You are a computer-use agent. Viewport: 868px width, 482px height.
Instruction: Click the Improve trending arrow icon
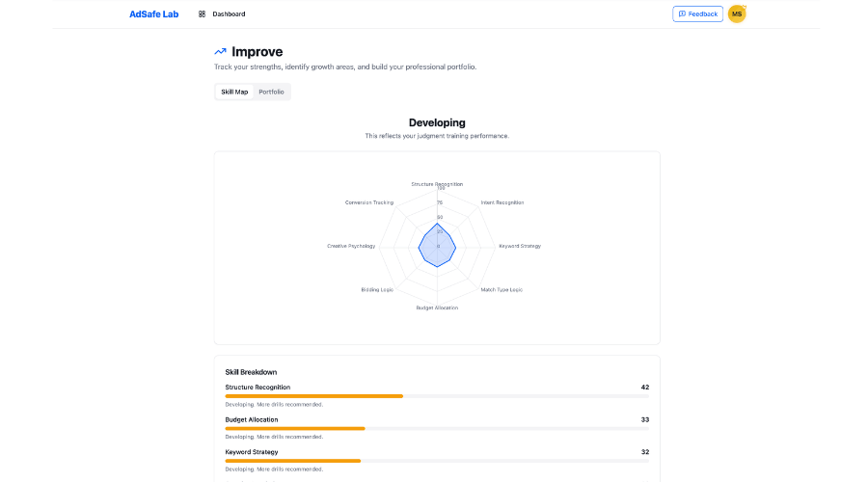pos(221,52)
